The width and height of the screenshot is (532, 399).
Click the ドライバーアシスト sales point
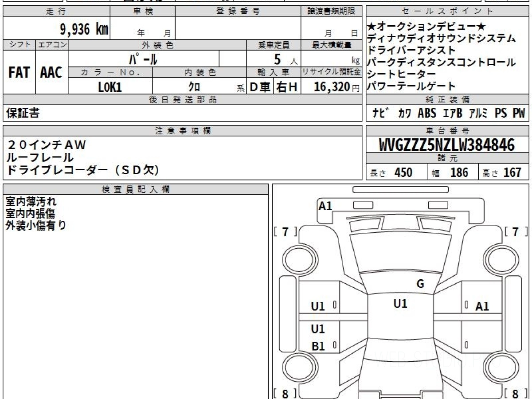pyautogui.click(x=412, y=51)
